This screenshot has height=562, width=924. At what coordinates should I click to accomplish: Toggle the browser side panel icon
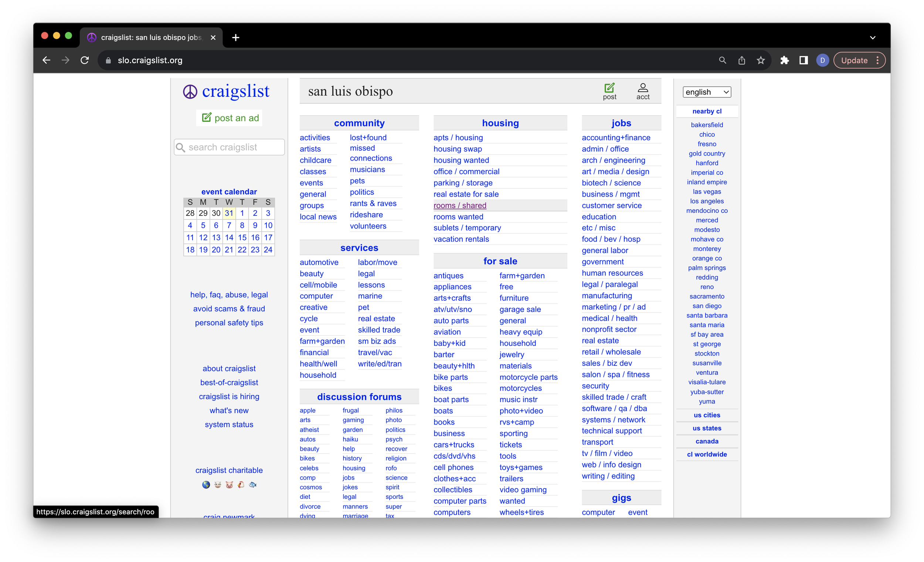tap(803, 60)
